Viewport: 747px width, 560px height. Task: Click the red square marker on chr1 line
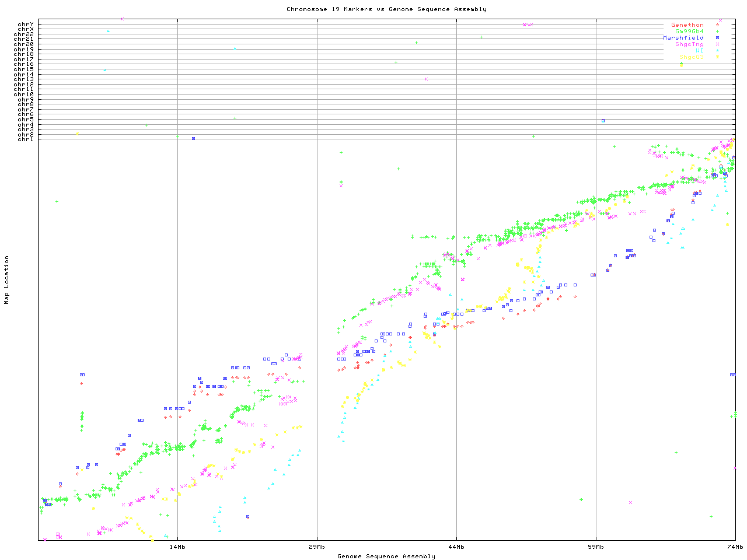click(x=193, y=138)
